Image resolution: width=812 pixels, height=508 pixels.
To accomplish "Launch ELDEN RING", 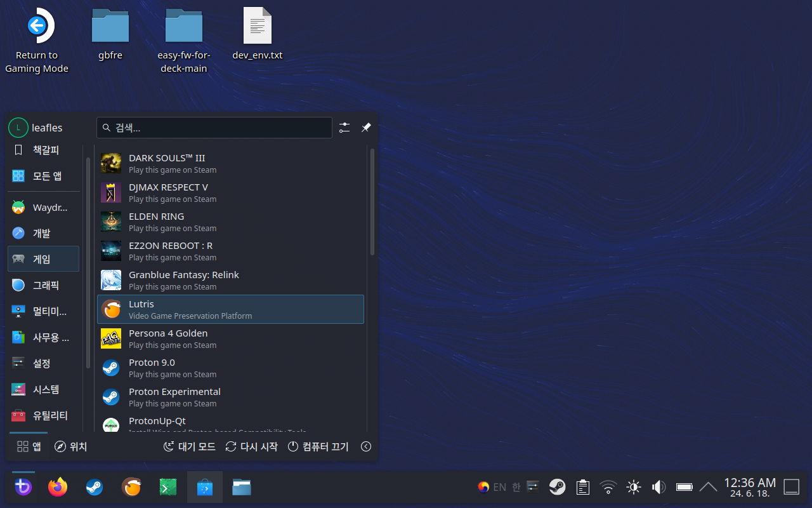I will coord(230,222).
